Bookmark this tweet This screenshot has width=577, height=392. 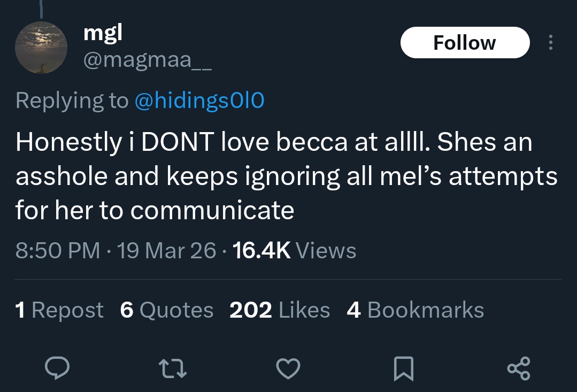click(x=403, y=368)
